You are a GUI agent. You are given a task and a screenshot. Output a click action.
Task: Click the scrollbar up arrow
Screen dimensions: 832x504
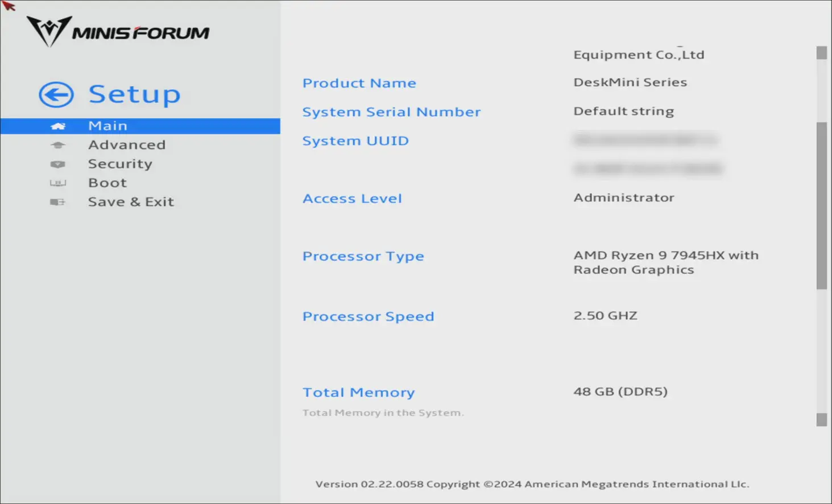822,53
